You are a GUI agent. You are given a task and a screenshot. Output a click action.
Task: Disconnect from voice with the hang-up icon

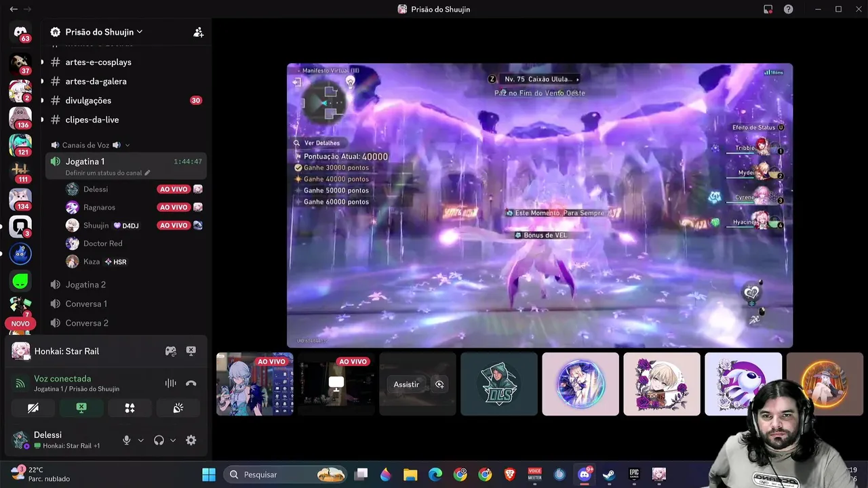pos(191,384)
